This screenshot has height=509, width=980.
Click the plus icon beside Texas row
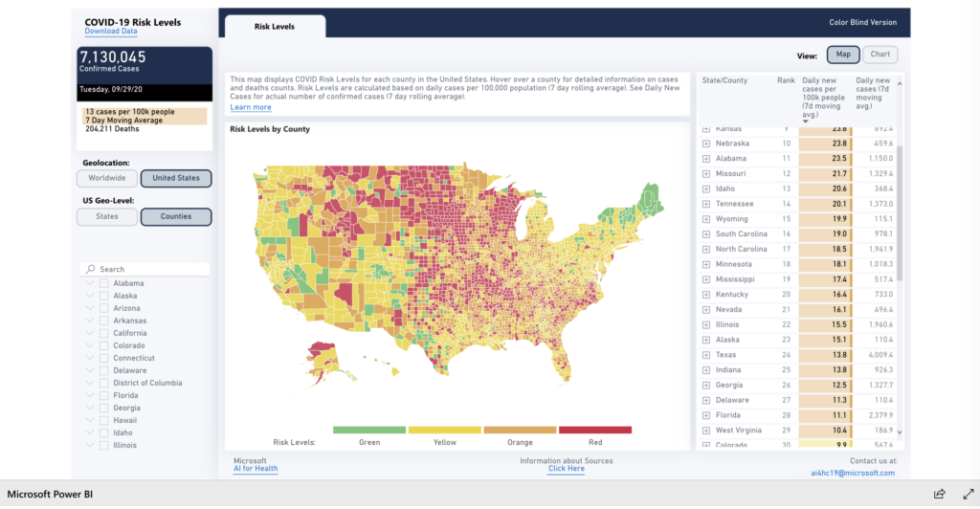coord(706,355)
